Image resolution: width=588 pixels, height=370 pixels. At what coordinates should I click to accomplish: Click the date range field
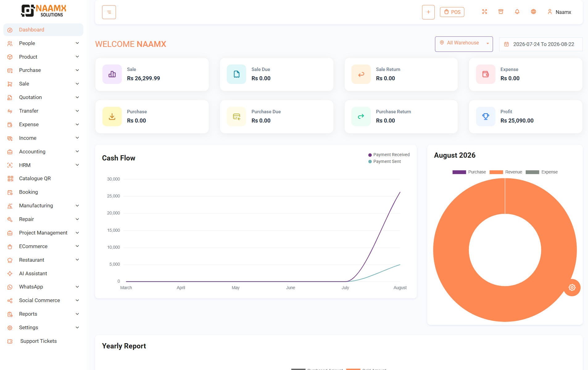[541, 44]
